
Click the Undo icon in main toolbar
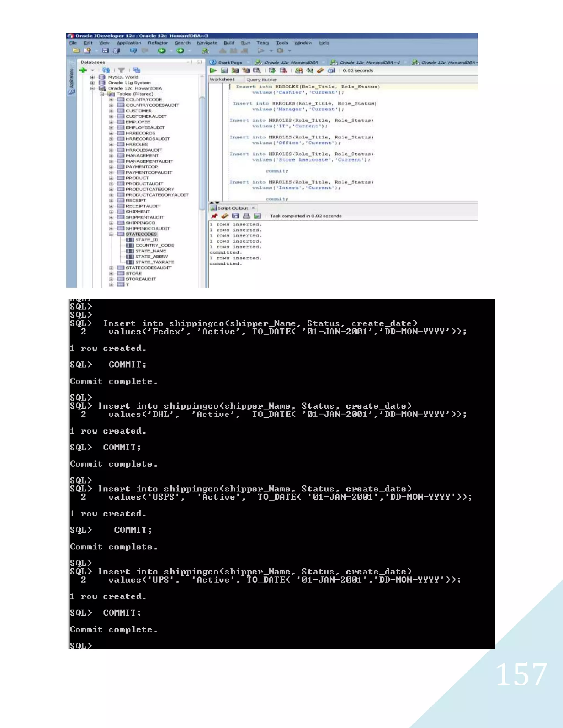[x=134, y=51]
